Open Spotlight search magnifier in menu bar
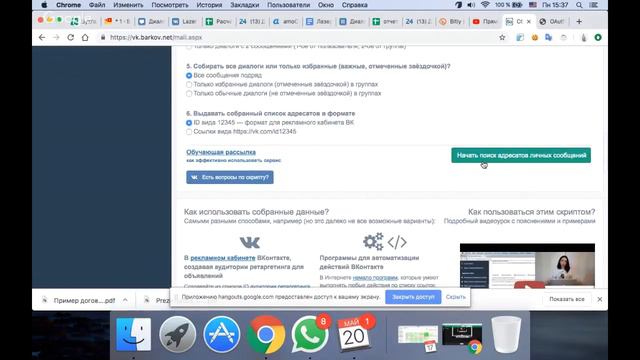640x360 pixels. (579, 5)
